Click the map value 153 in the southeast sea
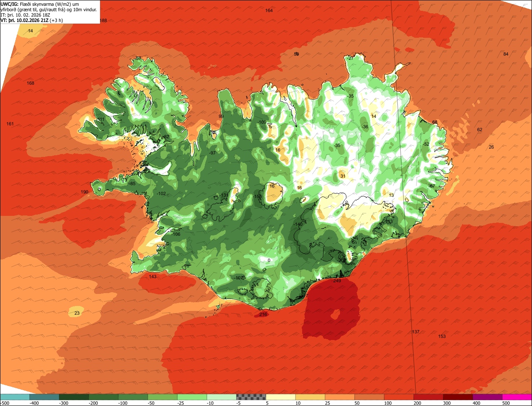Image resolution: width=532 pixels, height=406 pixels. point(442,336)
